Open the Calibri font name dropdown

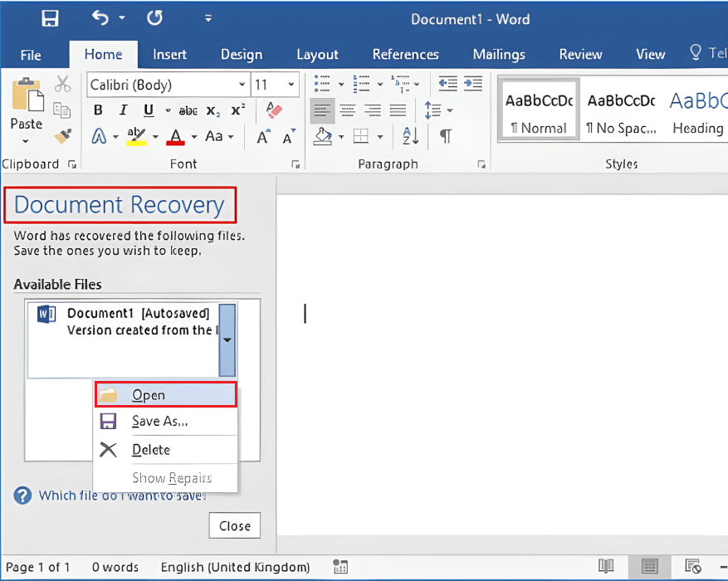[x=241, y=84]
